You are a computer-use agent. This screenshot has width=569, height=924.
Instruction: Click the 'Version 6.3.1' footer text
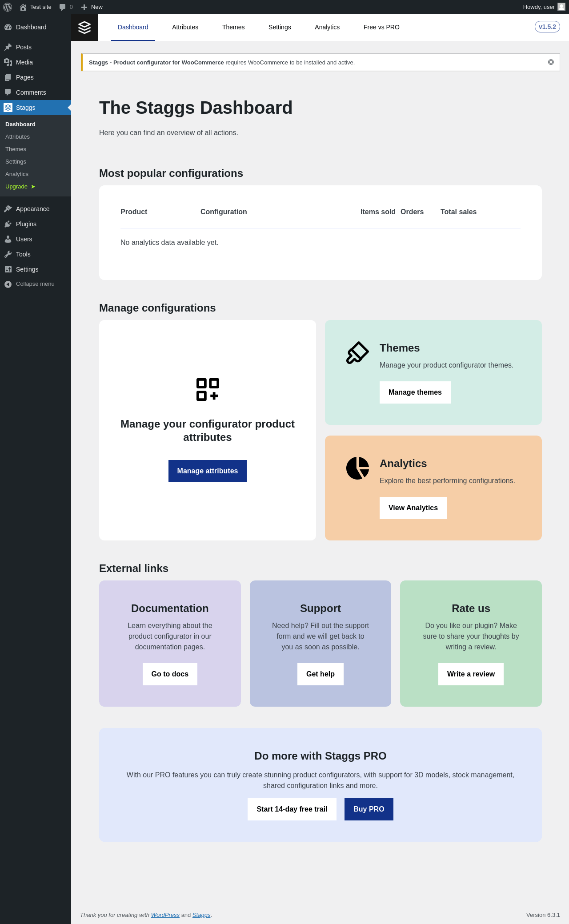point(543,915)
